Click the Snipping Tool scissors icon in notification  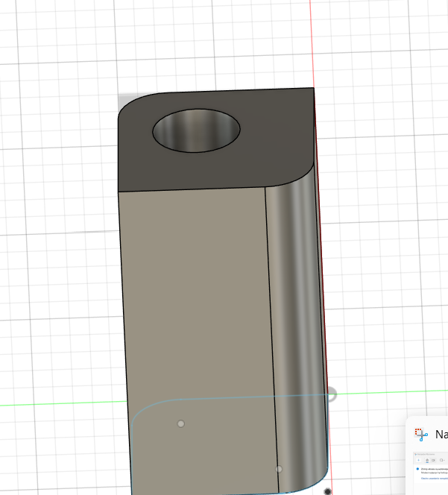pos(421,435)
